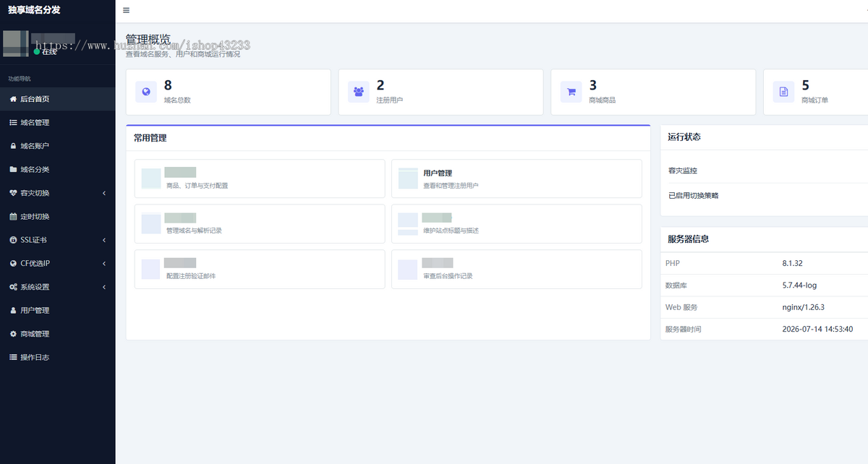
Task: Open 用户管理 sidebar entry
Action: (x=58, y=311)
